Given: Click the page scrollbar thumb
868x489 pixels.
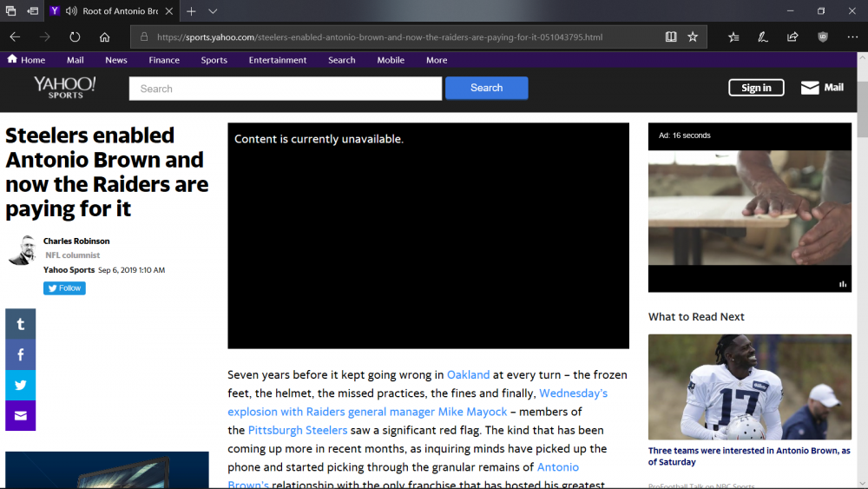Looking at the screenshot, I should pyautogui.click(x=863, y=109).
